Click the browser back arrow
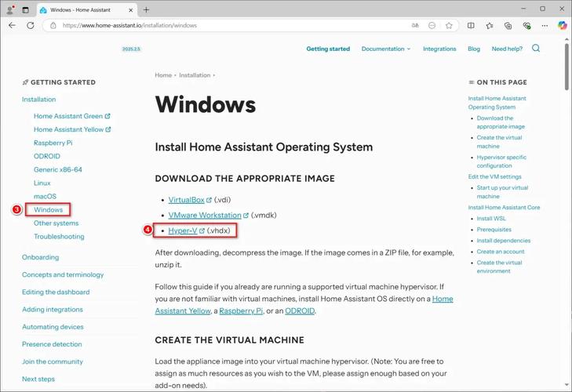This screenshot has height=392, width=572. pyautogui.click(x=12, y=26)
